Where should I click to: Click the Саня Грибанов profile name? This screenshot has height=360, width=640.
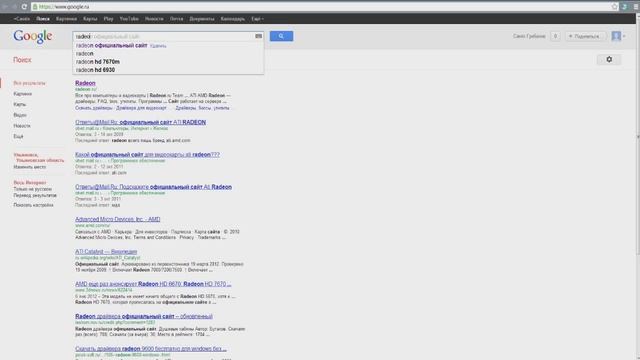(x=529, y=36)
